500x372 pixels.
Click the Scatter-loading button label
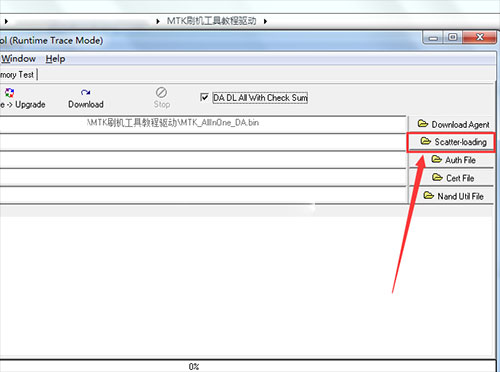click(460, 142)
